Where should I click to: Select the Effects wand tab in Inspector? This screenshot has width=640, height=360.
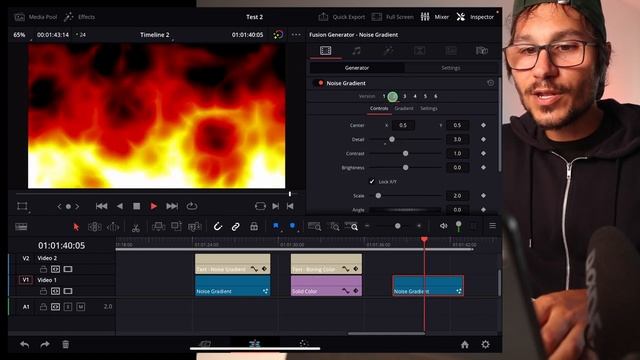(x=388, y=51)
